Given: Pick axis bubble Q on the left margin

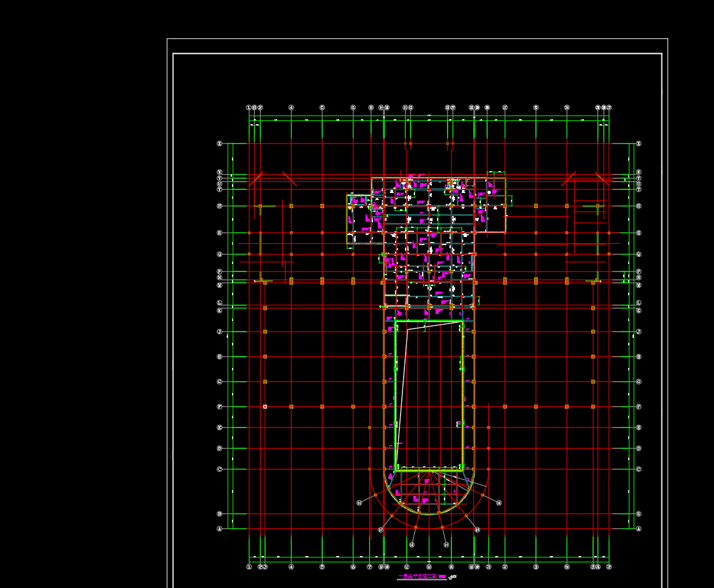Looking at the screenshot, I should pos(219,254).
